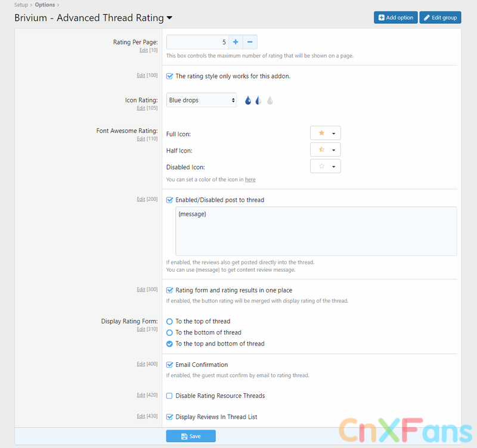Select To the top of thread
Image resolution: width=477 pixels, height=448 pixels.
point(169,321)
